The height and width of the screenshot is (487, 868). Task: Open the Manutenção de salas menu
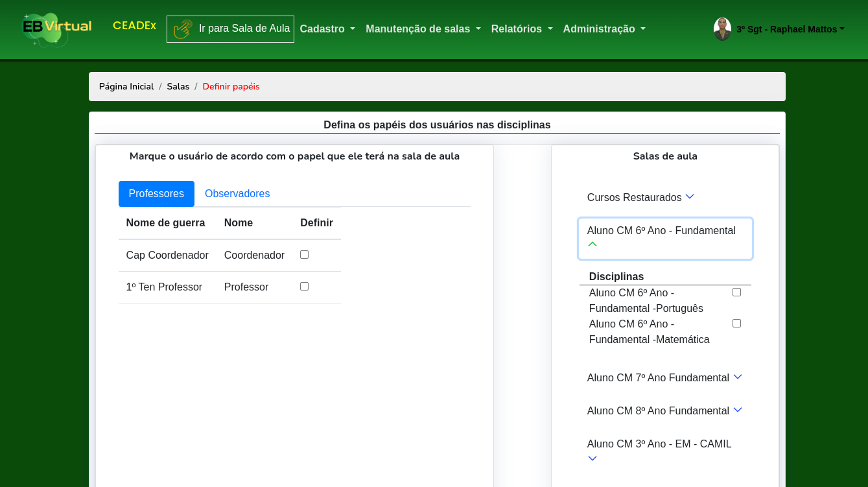[x=423, y=29]
